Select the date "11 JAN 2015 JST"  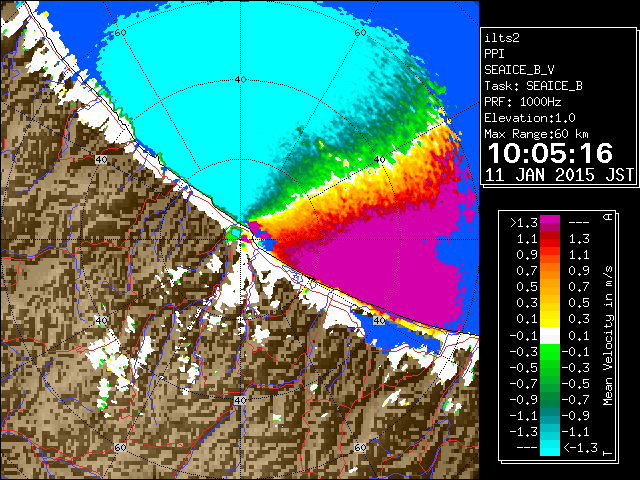(x=559, y=175)
